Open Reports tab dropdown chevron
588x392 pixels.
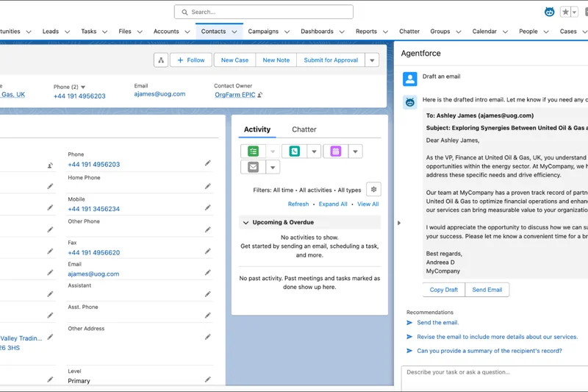tap(385, 32)
